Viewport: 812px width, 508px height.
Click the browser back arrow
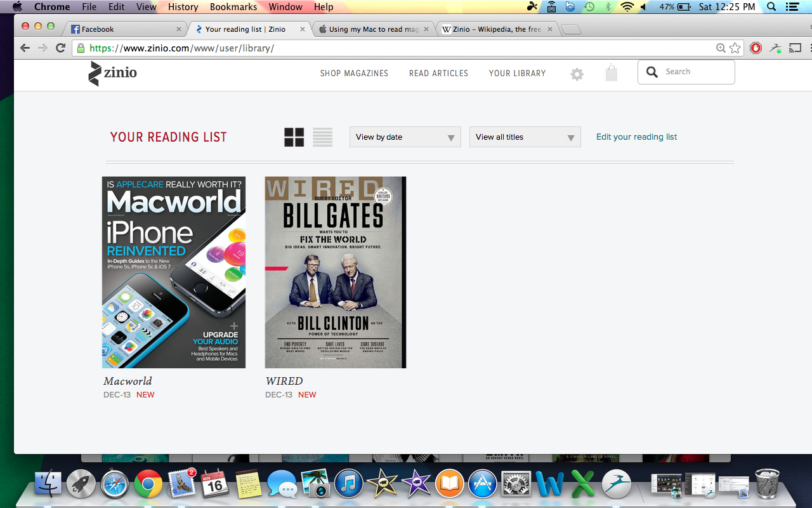(x=25, y=48)
